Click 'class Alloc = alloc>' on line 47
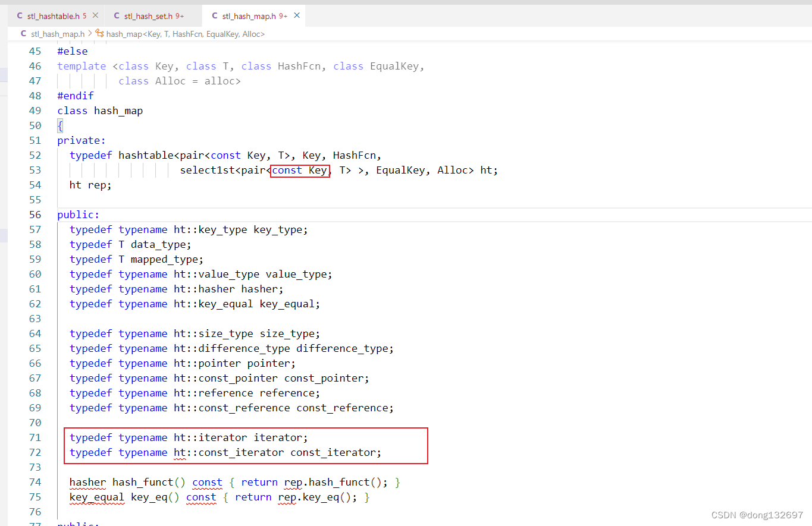Screen dimensions: 812x526 point(180,81)
